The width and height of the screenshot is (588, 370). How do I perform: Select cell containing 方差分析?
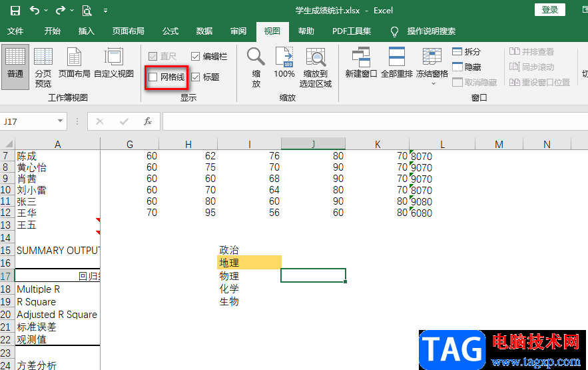click(x=57, y=365)
